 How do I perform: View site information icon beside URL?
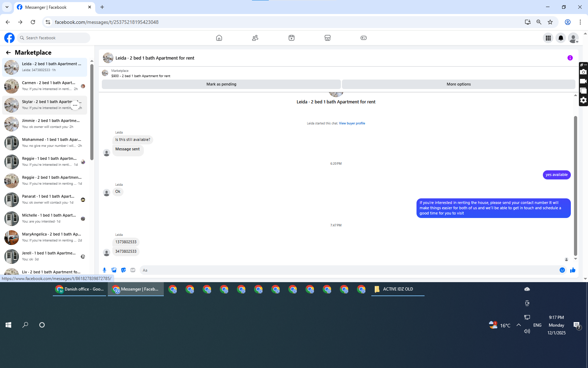coord(48,22)
